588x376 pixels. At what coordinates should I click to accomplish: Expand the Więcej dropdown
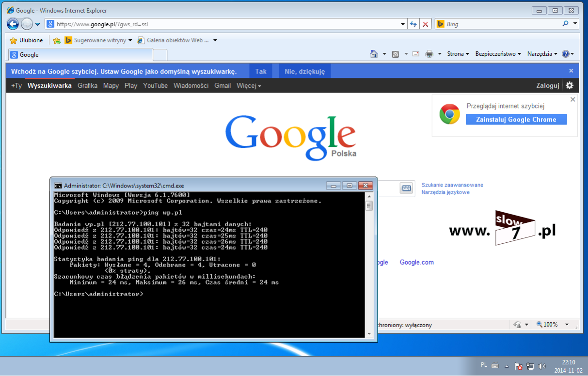pos(249,85)
